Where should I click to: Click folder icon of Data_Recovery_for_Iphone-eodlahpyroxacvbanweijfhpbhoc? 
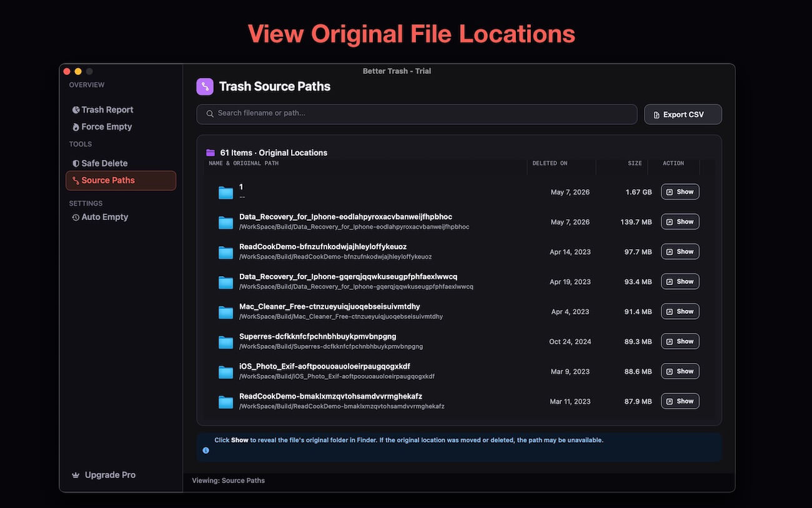pyautogui.click(x=225, y=222)
